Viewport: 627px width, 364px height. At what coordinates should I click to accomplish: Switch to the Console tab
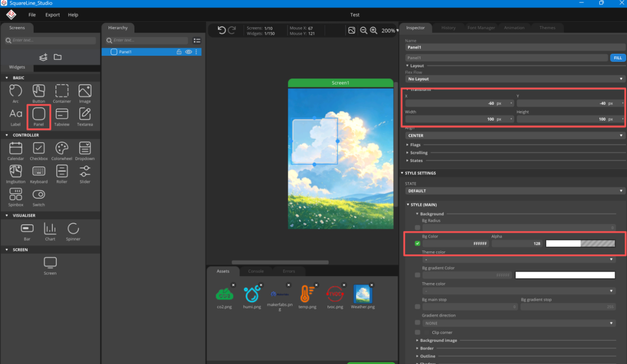pos(256,271)
